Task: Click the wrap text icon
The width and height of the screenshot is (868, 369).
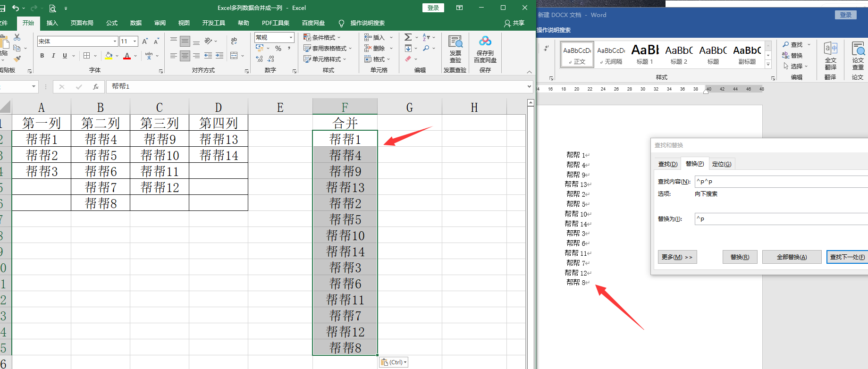Action: tap(234, 41)
